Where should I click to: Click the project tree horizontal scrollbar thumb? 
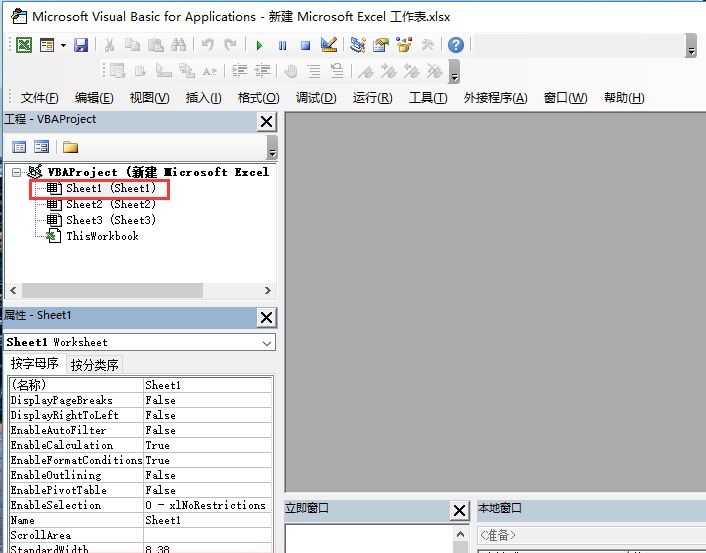click(x=113, y=290)
